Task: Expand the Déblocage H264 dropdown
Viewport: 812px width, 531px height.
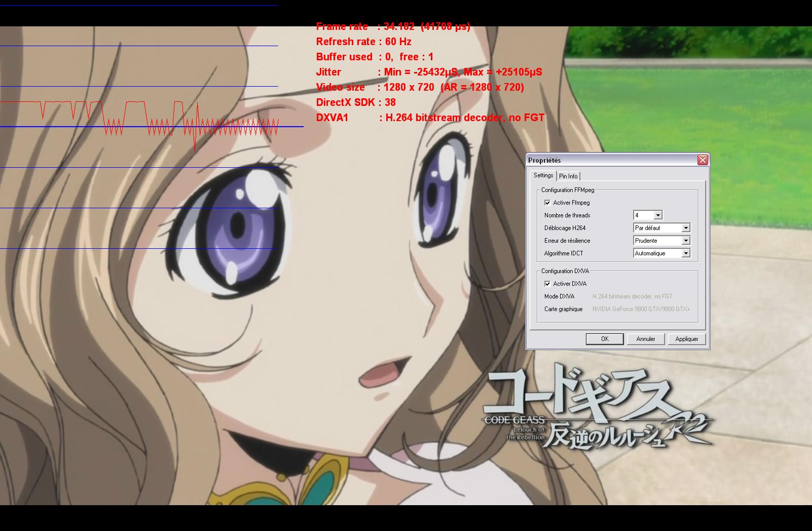Action: coord(662,228)
